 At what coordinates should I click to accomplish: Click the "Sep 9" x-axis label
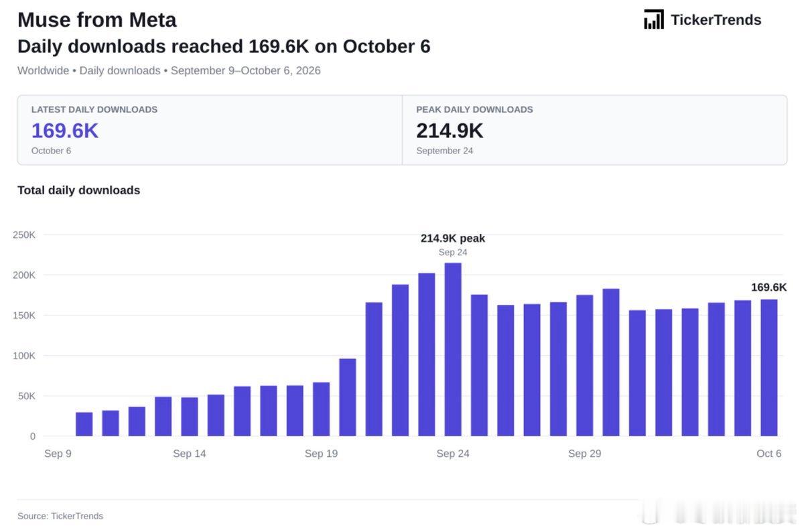(x=58, y=454)
